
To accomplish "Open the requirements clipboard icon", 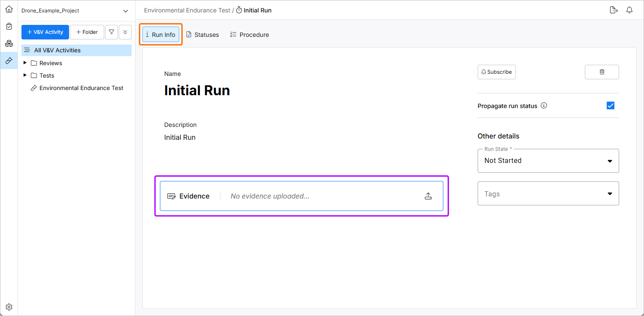I will [x=9, y=26].
